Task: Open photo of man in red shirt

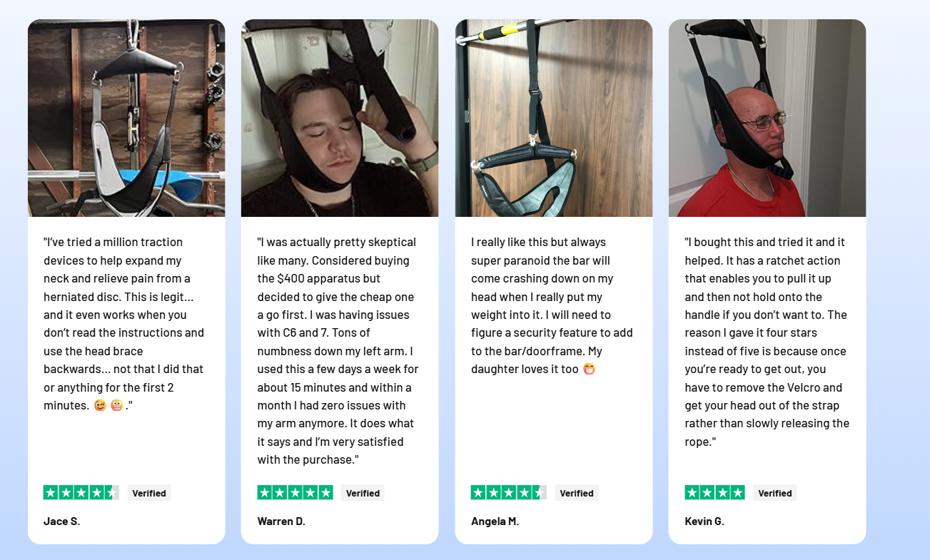Action: click(x=767, y=118)
